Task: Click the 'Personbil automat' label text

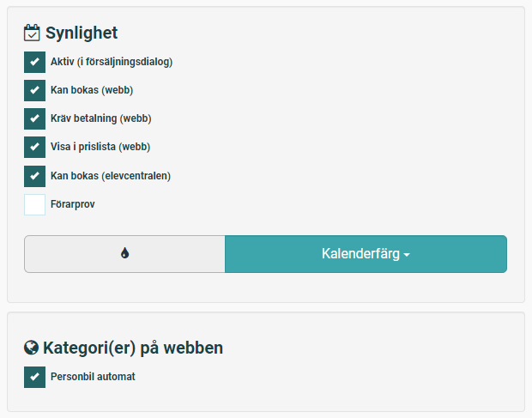Action: [93, 377]
